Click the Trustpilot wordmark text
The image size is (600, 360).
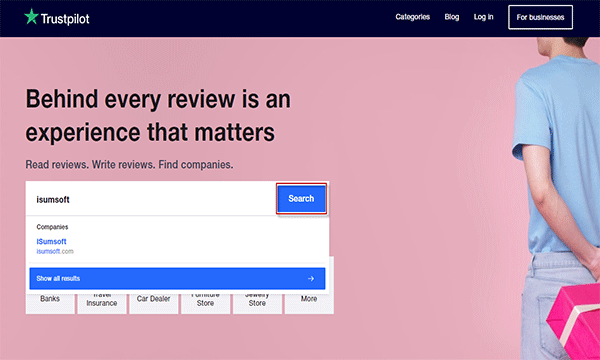65,19
